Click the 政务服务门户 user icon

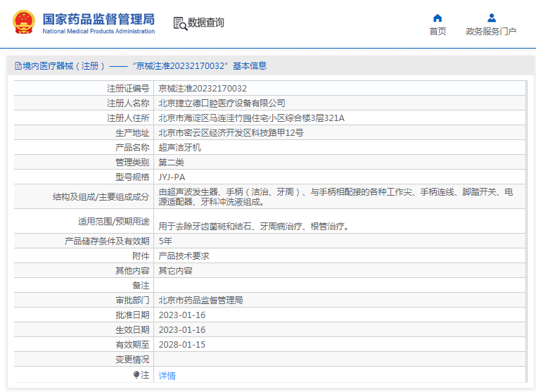(492, 18)
